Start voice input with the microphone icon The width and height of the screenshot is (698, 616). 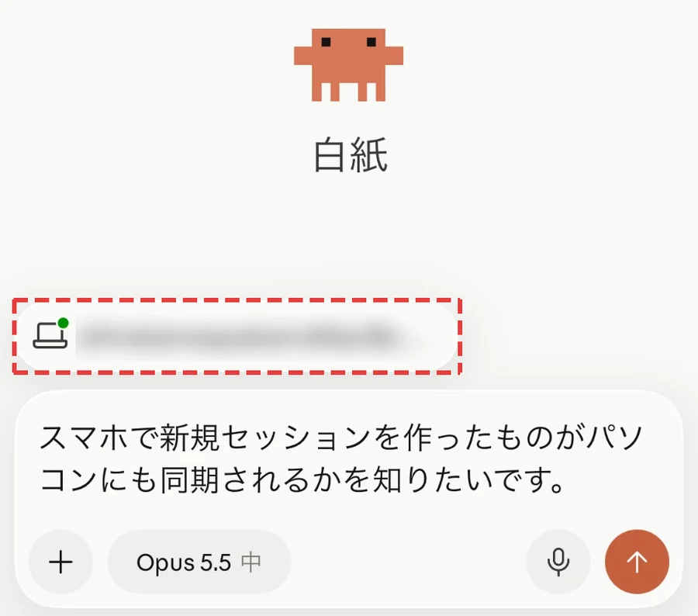[558, 562]
